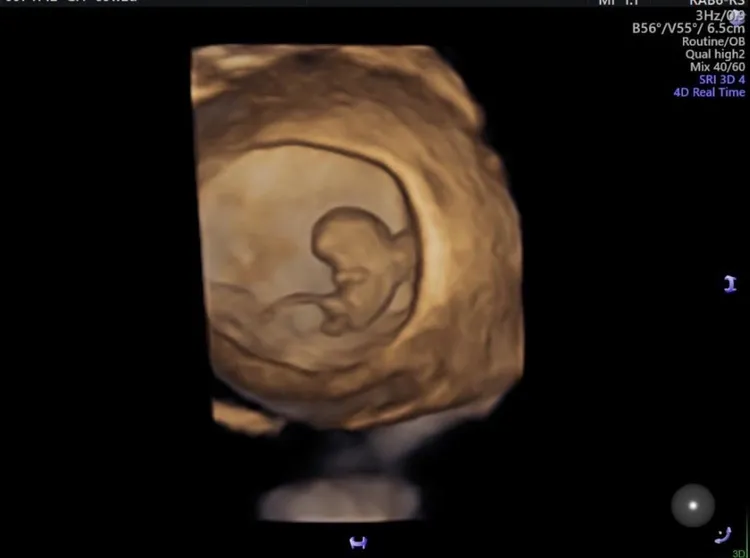The height and width of the screenshot is (558, 750).
Task: Click the bottom center rotation axis marker
Action: [357, 542]
